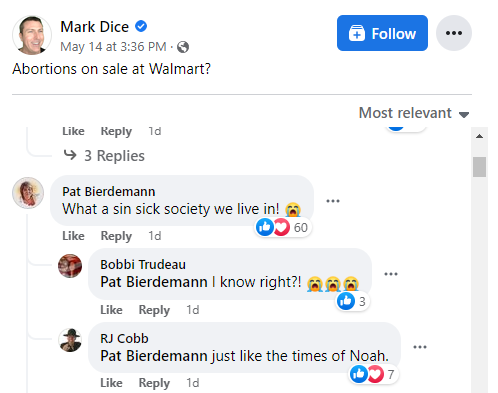Image resolution: width=498 pixels, height=393 pixels.
Task: Open the May 14 post timestamp
Action: pos(113,47)
